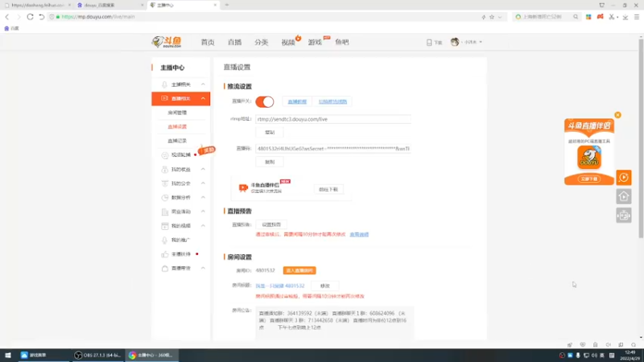The width and height of the screenshot is (644, 362).
Task: Click the orange camera icon of 斗鱼直播伴侣
Action: click(243, 188)
